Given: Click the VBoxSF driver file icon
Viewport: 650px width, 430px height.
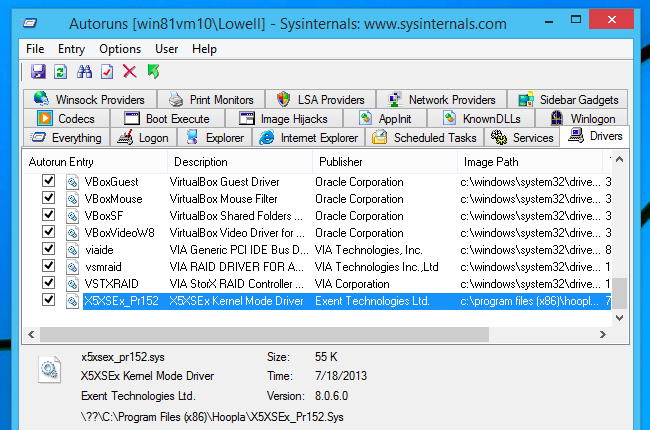Looking at the screenshot, I should tap(72, 216).
